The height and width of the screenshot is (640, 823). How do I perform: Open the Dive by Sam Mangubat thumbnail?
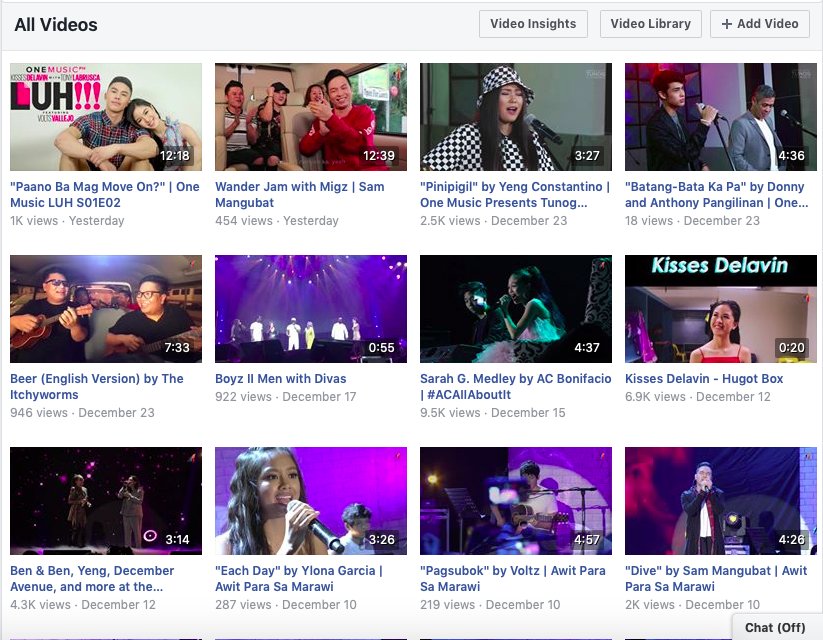[x=721, y=501]
